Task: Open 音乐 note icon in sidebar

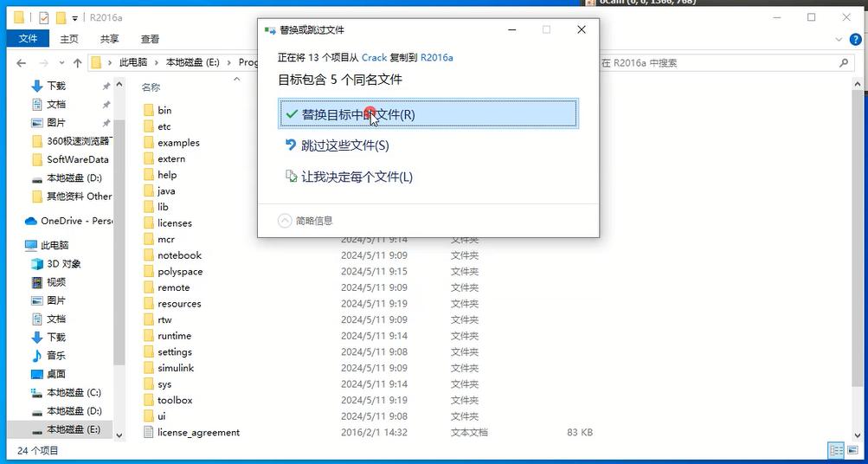Action: pos(37,356)
